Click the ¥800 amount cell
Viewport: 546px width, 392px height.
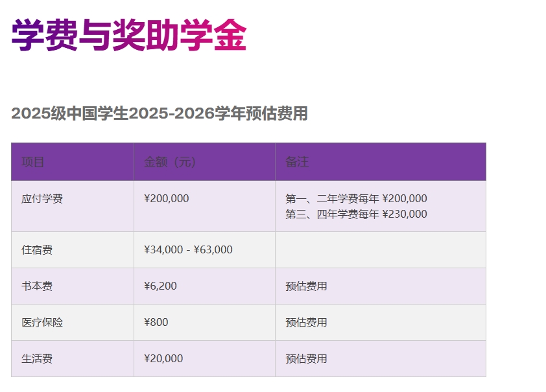(154, 322)
